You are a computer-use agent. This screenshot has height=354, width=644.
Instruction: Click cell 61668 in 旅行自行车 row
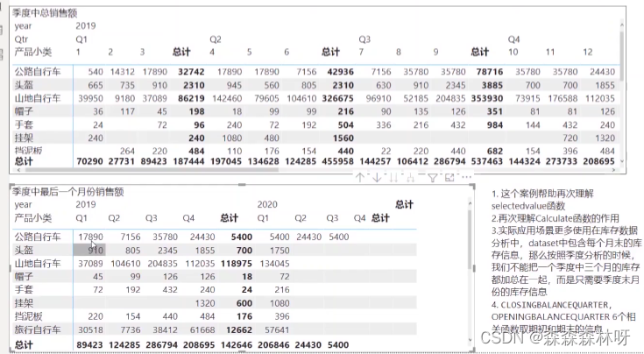[202, 329]
